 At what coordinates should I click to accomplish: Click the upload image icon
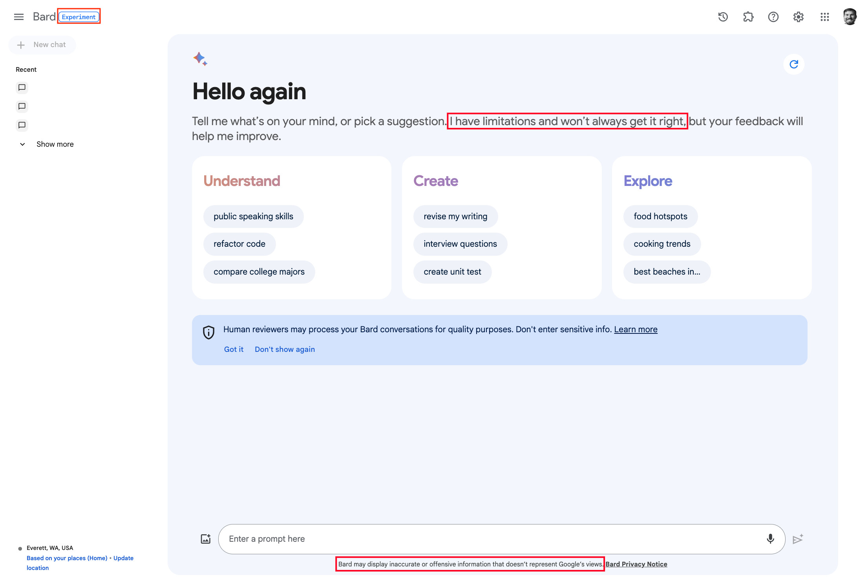206,539
